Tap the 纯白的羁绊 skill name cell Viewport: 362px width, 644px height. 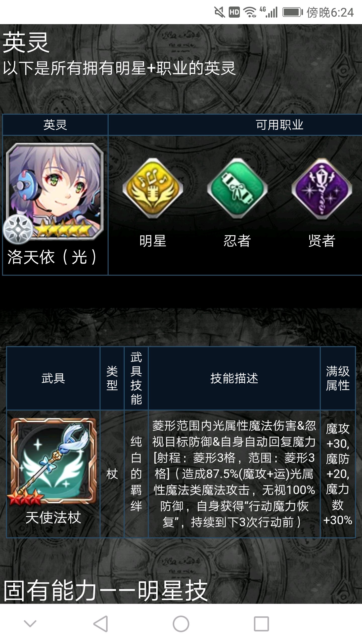point(136,474)
